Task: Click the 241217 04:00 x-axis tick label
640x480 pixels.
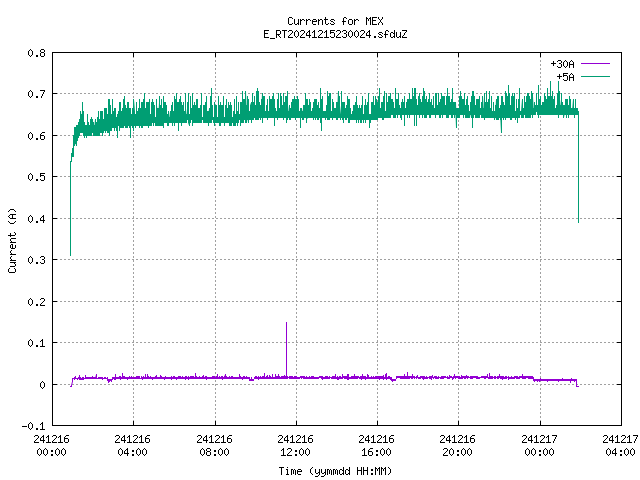Action: [620, 446]
